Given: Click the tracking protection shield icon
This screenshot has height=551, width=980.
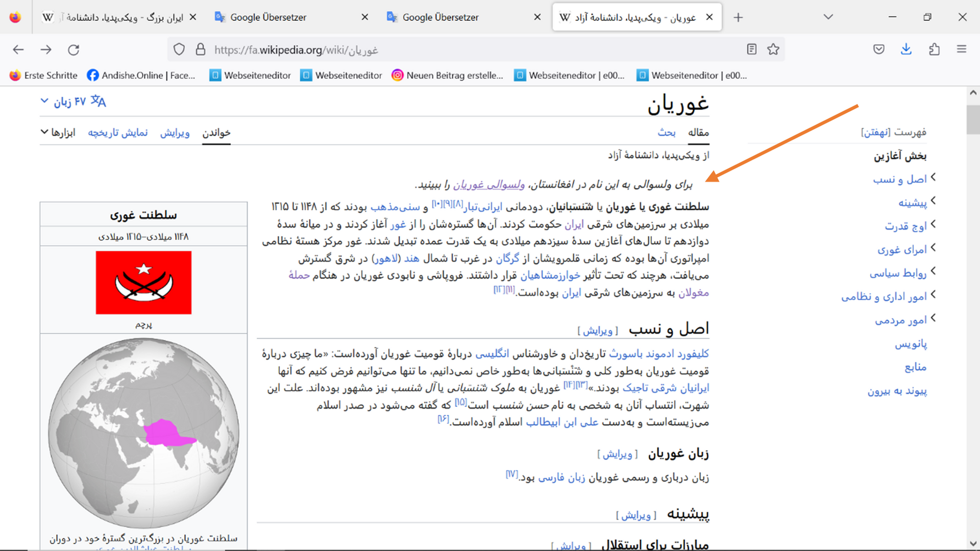Looking at the screenshot, I should 179,49.
